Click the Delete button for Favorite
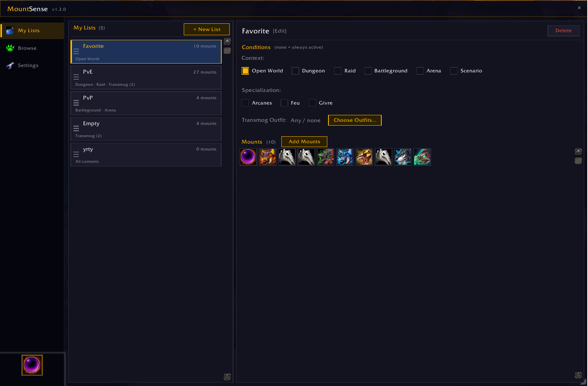The image size is (588, 386). click(x=563, y=31)
